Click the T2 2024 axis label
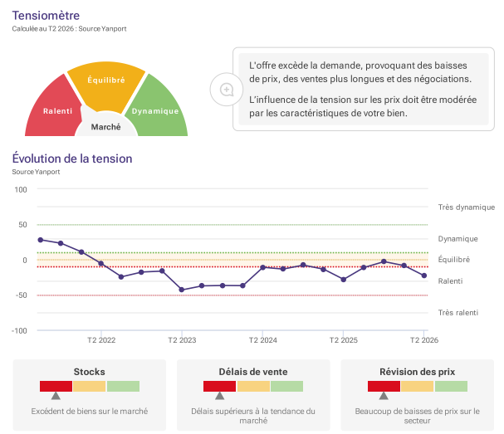Viewport: 504px width, 434px height. [x=262, y=340]
